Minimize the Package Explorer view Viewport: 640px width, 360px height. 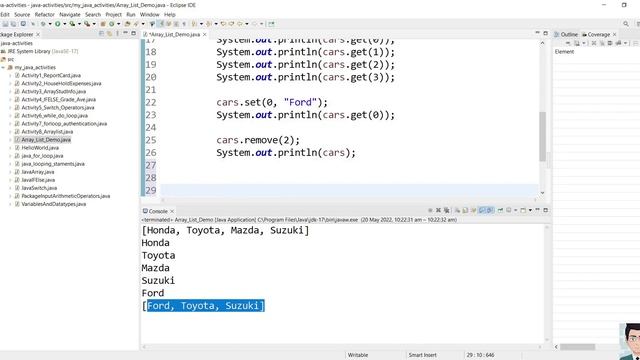pyautogui.click(x=126, y=33)
